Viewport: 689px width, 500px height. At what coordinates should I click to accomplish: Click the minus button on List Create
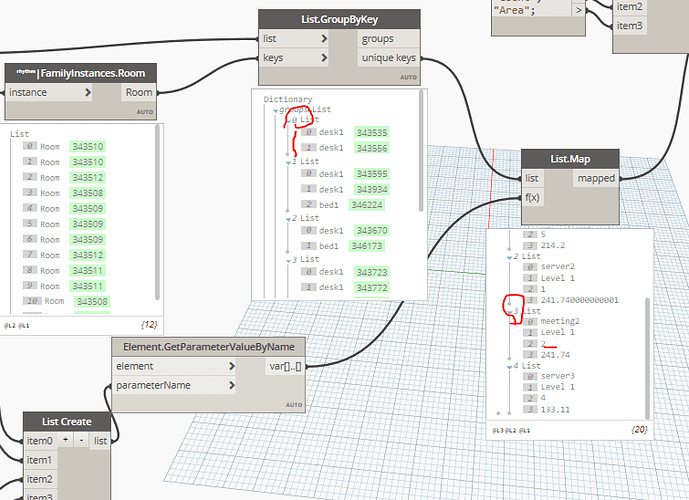pyautogui.click(x=81, y=440)
